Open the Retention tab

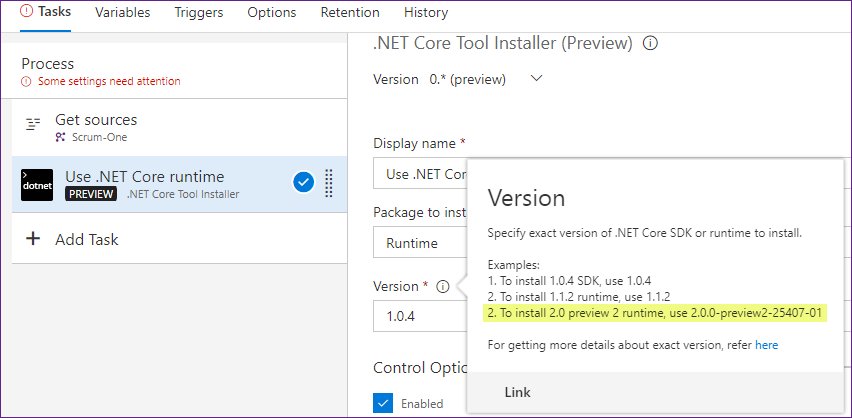coord(350,13)
